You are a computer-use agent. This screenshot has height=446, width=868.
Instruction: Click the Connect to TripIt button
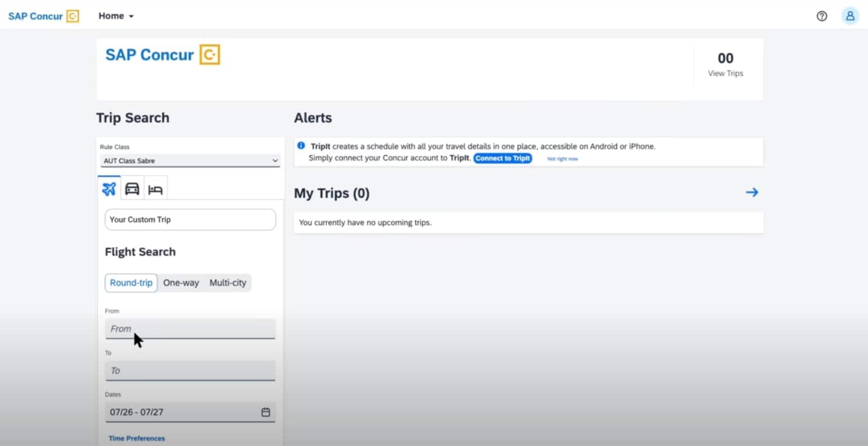click(503, 158)
